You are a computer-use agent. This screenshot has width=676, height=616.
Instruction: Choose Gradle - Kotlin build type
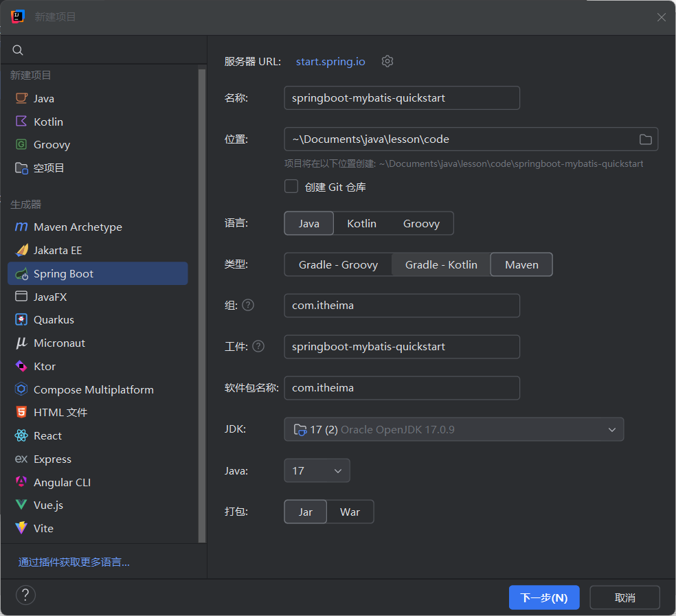(441, 264)
